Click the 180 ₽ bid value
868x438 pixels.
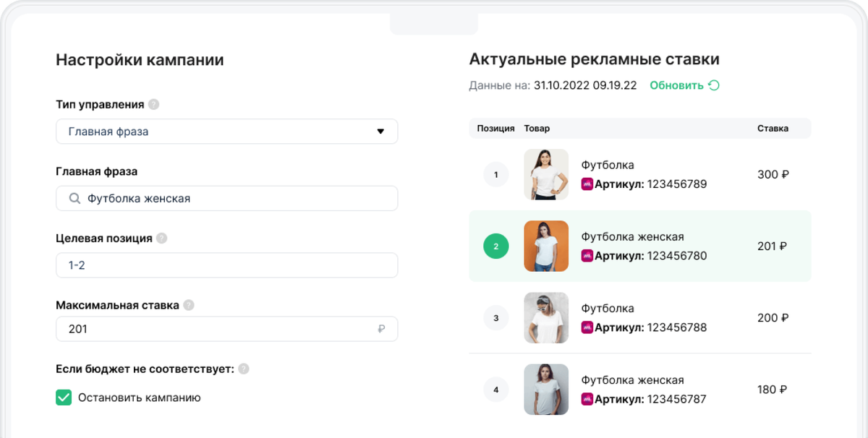click(772, 390)
